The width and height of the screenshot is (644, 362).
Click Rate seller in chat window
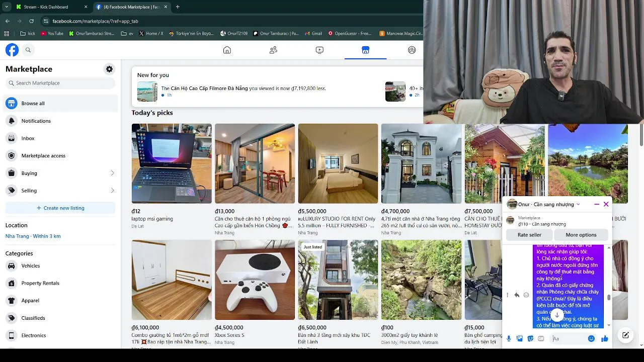pos(529,235)
